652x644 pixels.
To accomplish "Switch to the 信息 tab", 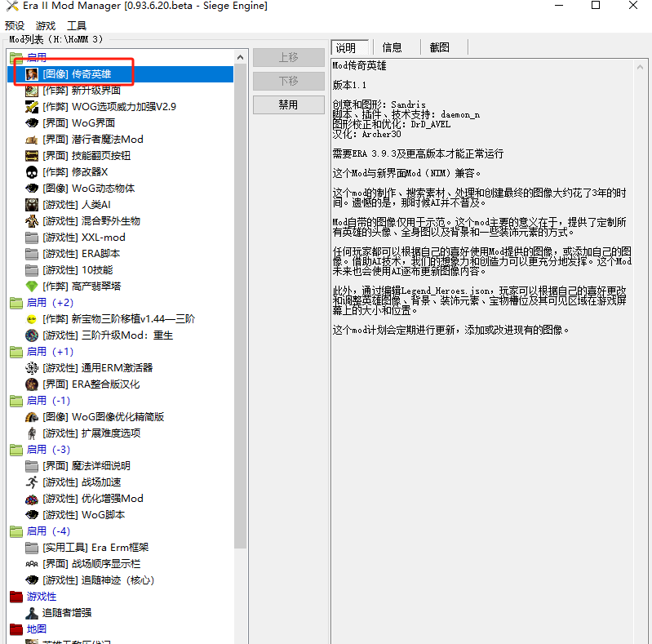I will point(393,47).
